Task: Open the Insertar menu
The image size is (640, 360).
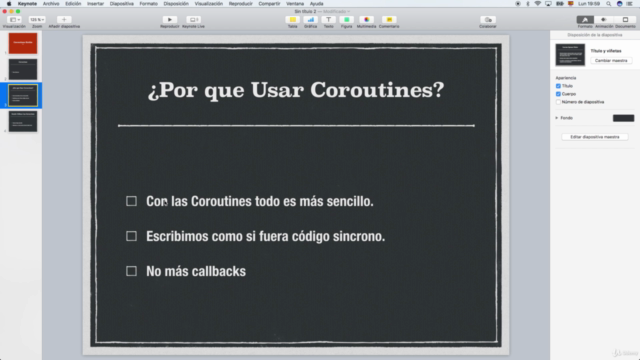Action: 95,4
